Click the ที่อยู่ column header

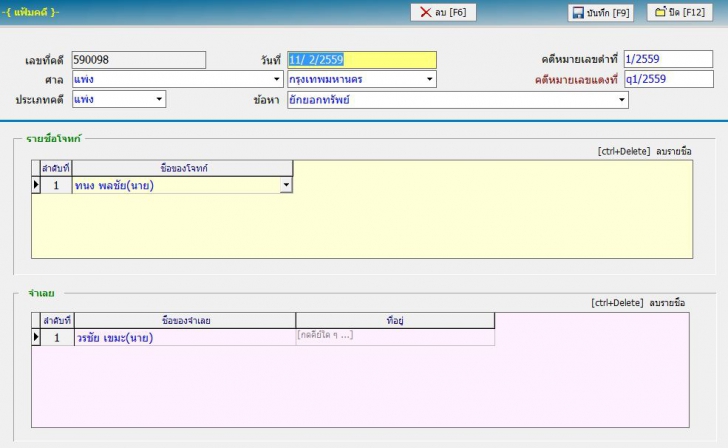pyautogui.click(x=395, y=320)
